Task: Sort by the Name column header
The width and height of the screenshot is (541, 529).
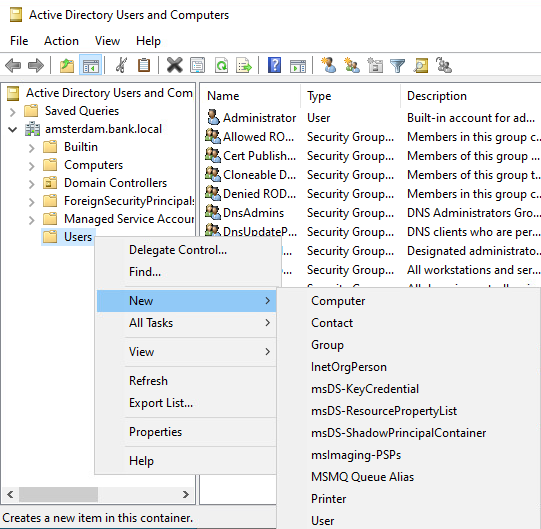Action: point(250,96)
